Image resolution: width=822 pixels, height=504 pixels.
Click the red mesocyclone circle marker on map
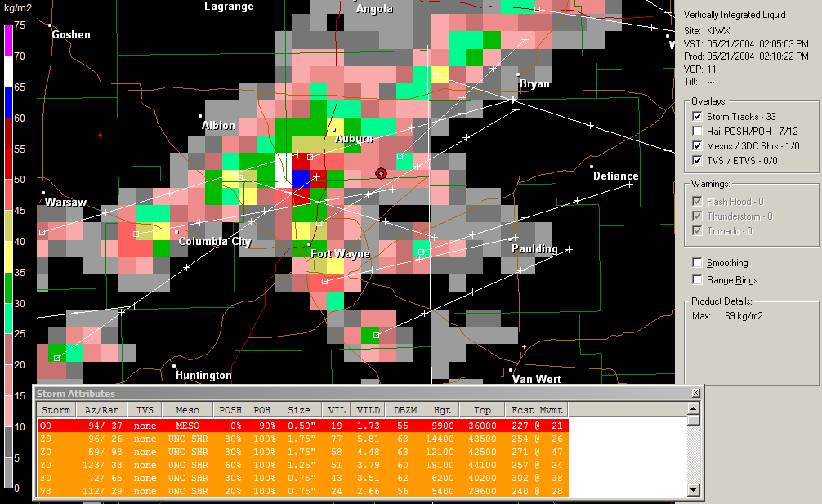point(381,173)
